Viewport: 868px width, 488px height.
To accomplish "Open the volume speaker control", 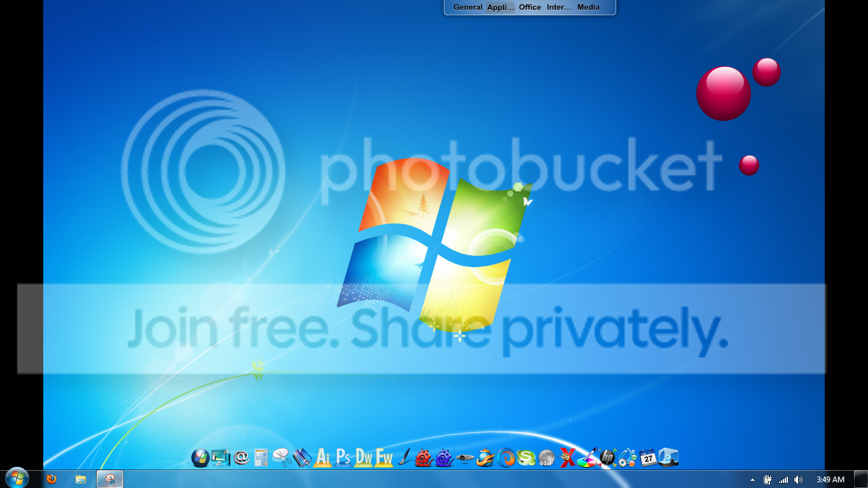I will (x=798, y=480).
